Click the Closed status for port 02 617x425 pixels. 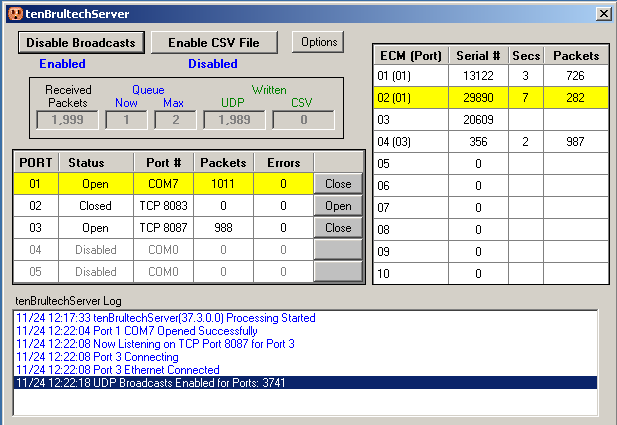pyautogui.click(x=96, y=206)
